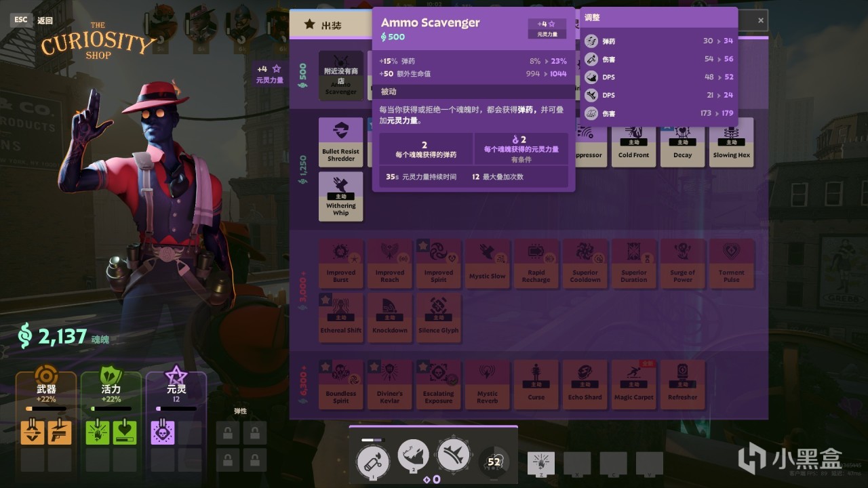Click the 2,137 souls counter

[x=64, y=336]
